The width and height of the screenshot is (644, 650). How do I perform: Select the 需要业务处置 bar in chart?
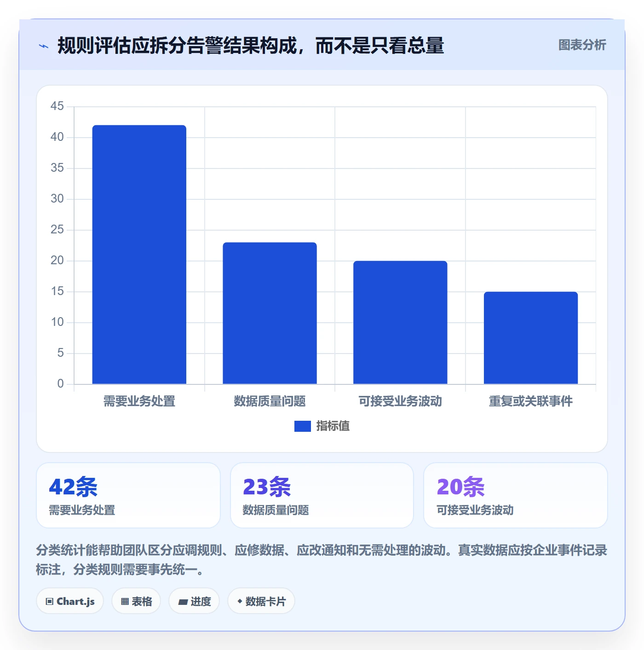(x=139, y=255)
